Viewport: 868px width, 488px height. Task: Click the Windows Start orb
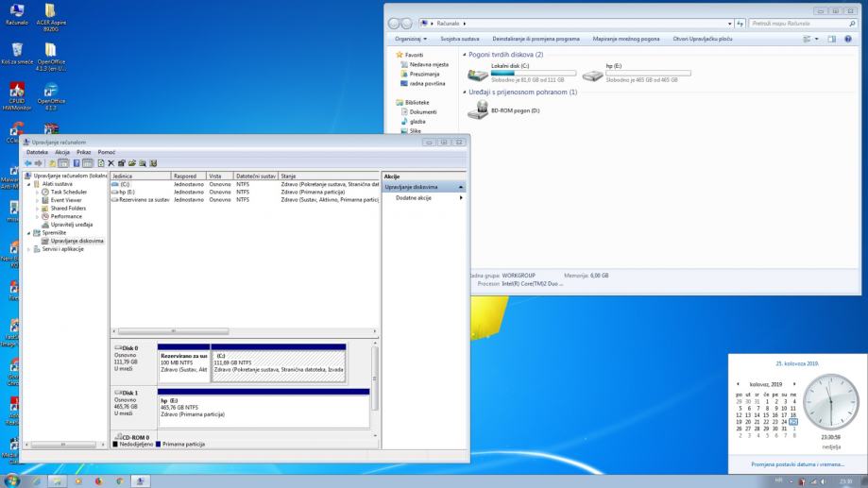[x=11, y=479]
